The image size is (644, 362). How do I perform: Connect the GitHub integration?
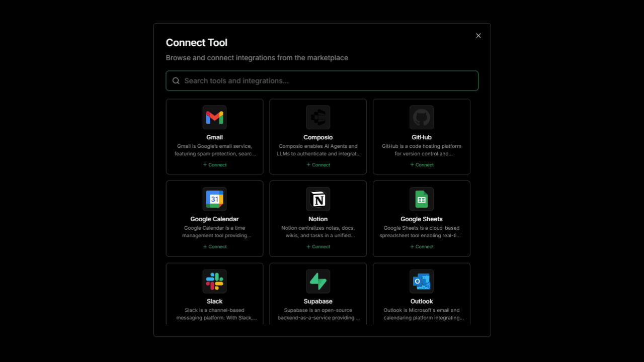(x=422, y=165)
